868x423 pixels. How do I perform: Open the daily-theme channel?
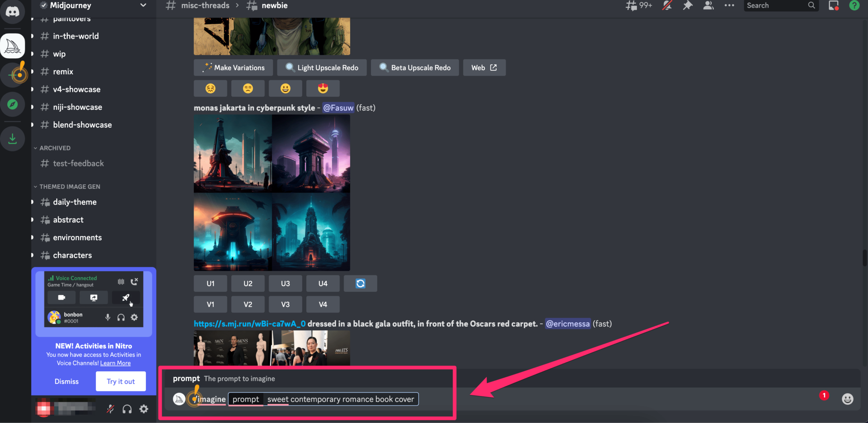click(75, 202)
